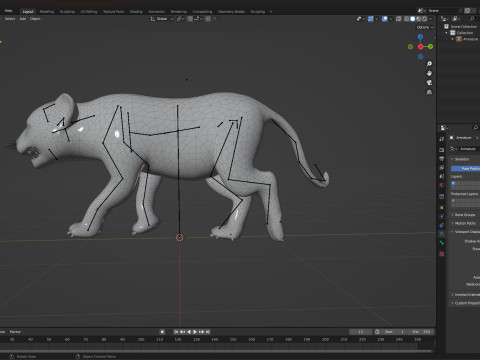The width and height of the screenshot is (480, 360).
Task: Click the Scene Collection icon in outliner
Action: pos(447,26)
